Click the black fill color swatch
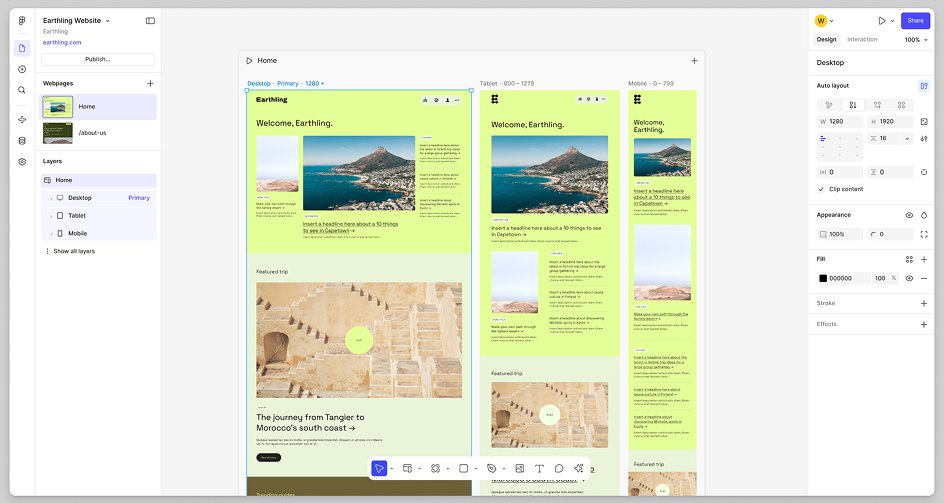This screenshot has width=944, height=503. [x=823, y=278]
